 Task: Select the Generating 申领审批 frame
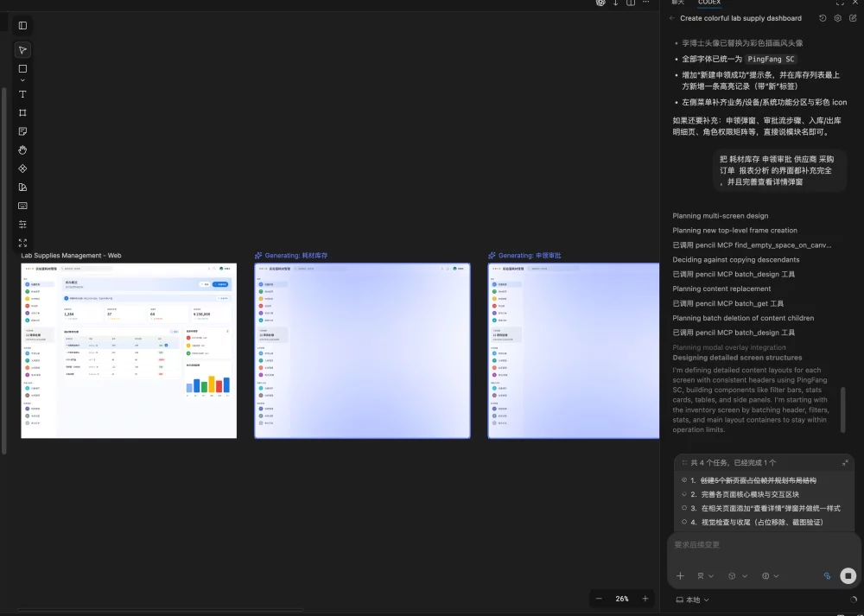[x=574, y=351]
